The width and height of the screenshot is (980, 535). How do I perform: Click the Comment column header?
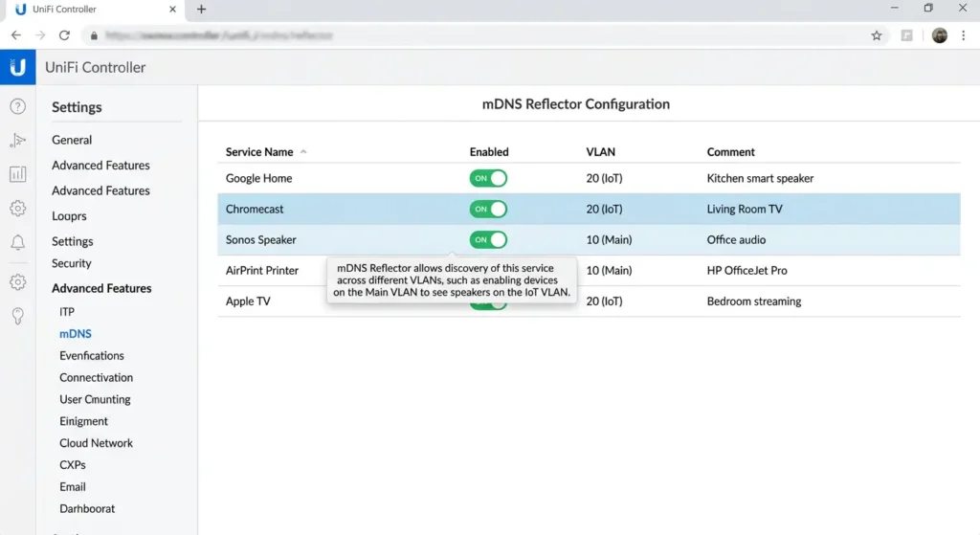pos(730,152)
